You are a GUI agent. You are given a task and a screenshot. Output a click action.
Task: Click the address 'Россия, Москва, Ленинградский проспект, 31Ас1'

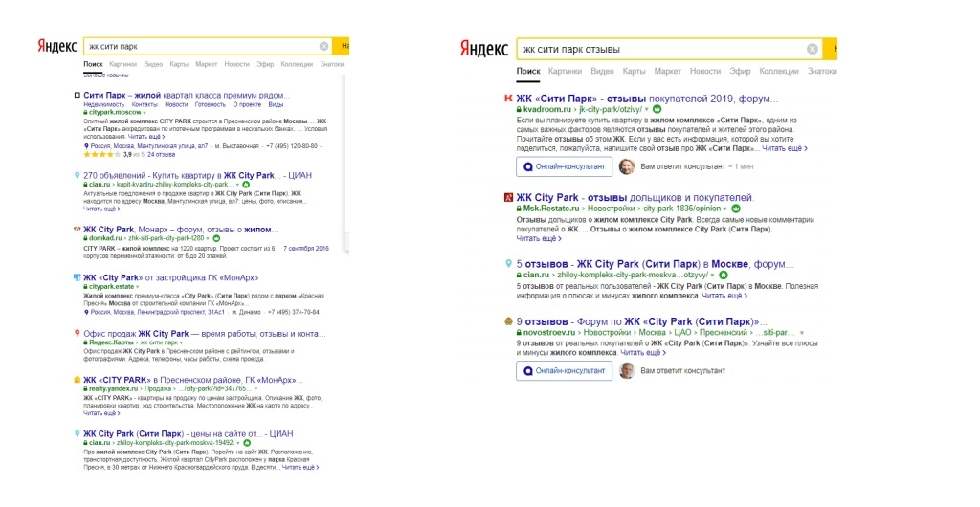coord(158,312)
